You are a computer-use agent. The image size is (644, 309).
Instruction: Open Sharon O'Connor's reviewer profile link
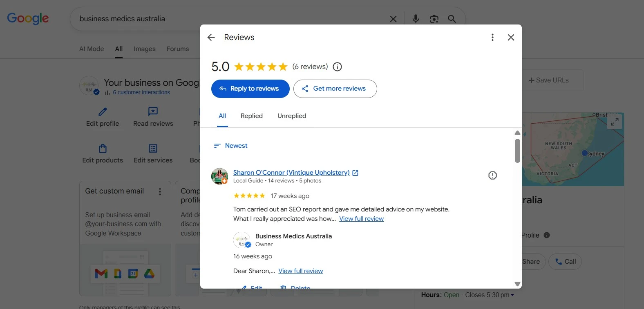[x=291, y=173]
